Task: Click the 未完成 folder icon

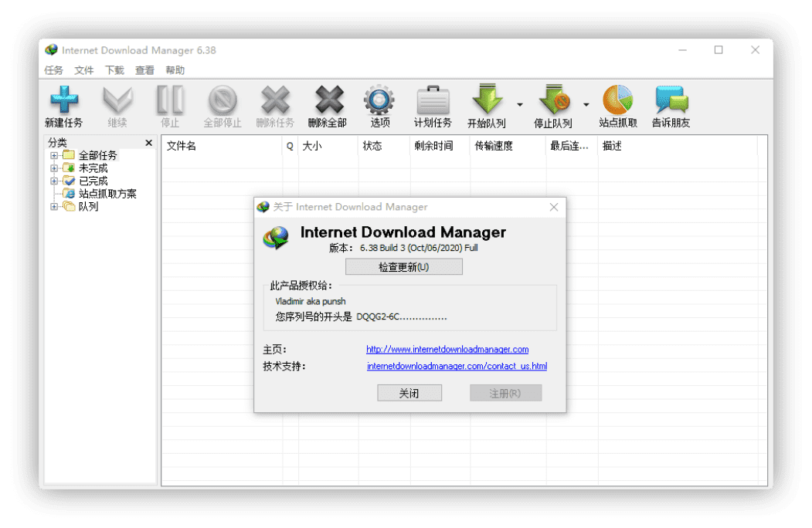Action: 69,168
